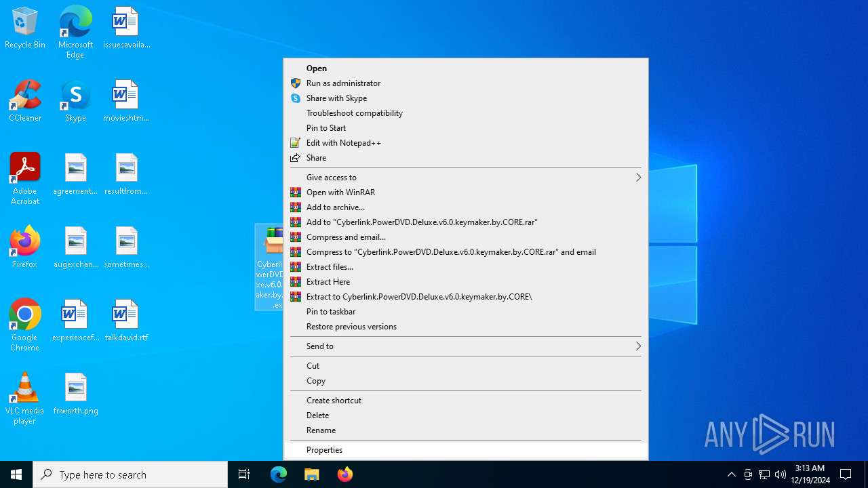Choose Open with WinRAR

tap(466, 192)
